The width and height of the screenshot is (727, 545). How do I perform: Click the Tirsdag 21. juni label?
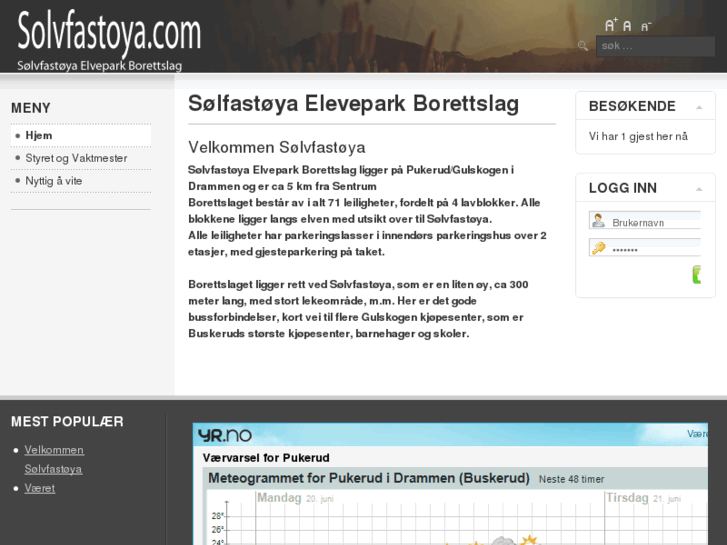pos(644,498)
